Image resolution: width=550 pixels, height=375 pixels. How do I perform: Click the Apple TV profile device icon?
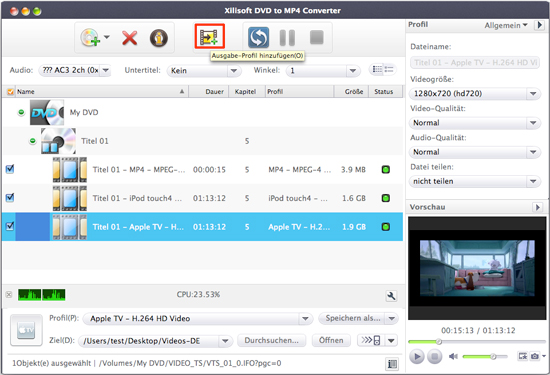[26, 330]
